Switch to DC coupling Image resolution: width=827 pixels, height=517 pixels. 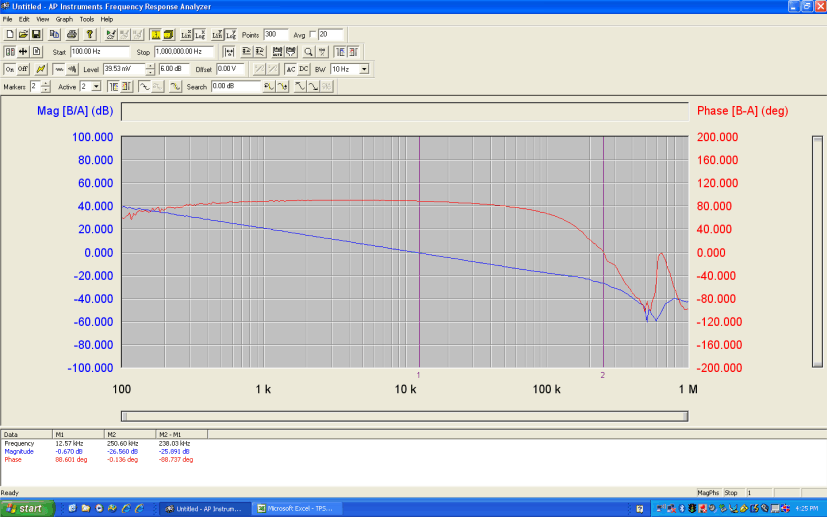point(303,69)
